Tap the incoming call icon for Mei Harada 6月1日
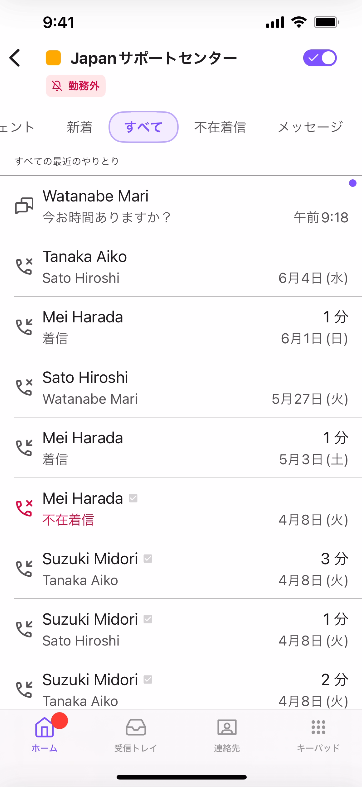 point(24,327)
